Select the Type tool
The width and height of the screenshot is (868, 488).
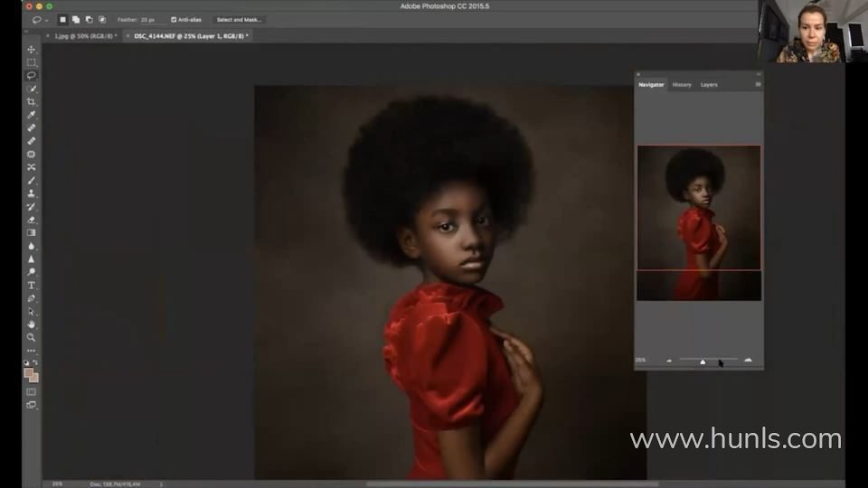pos(32,285)
